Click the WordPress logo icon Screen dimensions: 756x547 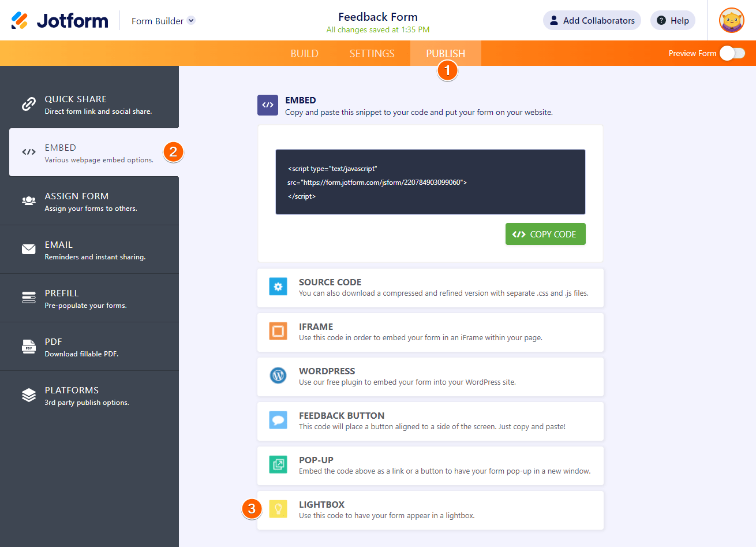(x=278, y=375)
